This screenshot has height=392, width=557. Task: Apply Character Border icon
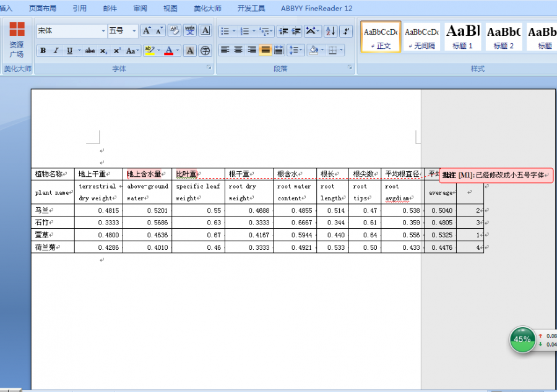(x=205, y=31)
